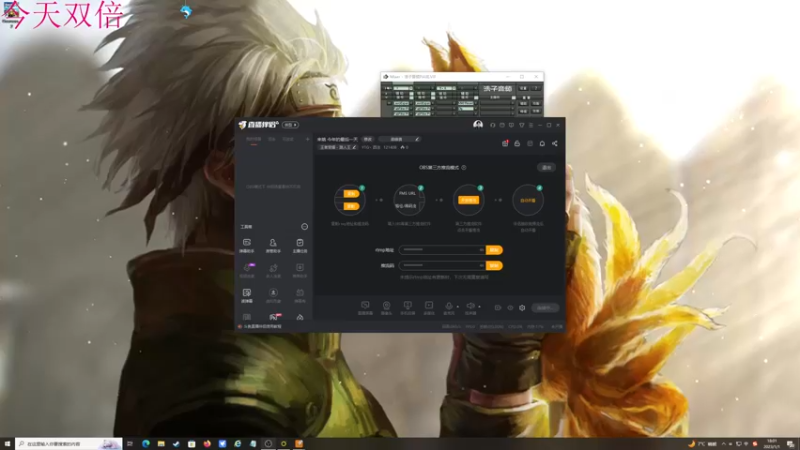Open the person-shaped helper tool in the first toolbox row
This screenshot has height=450, width=800.
tap(273, 245)
